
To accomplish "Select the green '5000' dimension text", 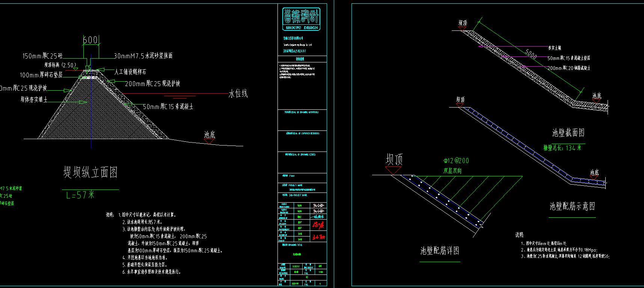I will coord(531,55).
